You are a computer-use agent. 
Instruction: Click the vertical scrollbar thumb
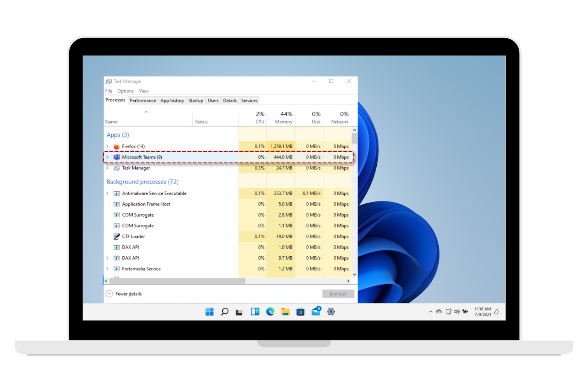(354, 138)
